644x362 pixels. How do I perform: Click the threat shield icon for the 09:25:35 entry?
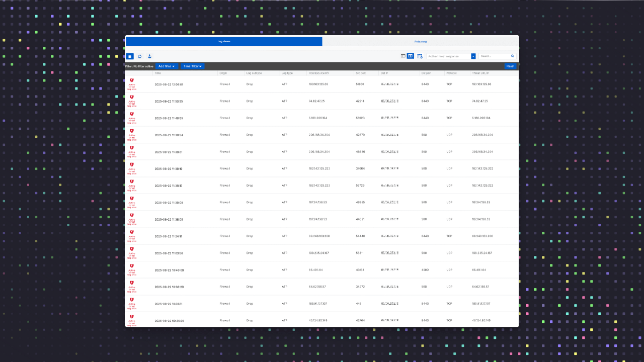[132, 317]
